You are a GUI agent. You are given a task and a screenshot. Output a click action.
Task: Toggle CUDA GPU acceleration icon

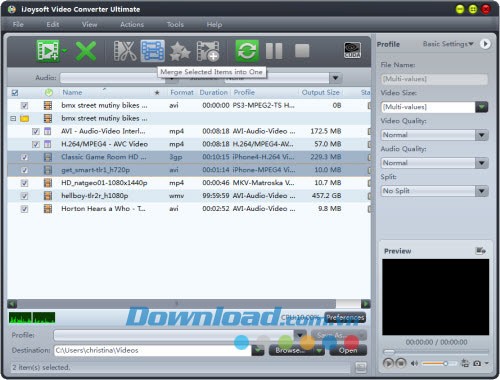(352, 50)
